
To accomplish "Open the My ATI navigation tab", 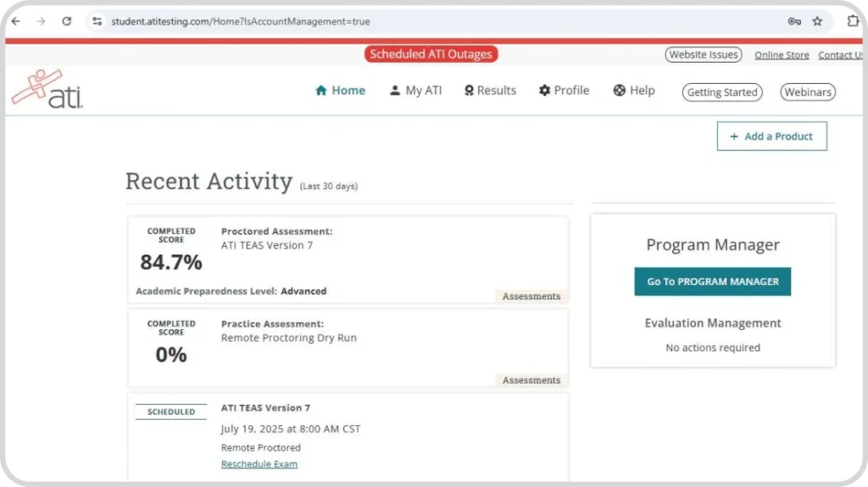I will 415,90.
